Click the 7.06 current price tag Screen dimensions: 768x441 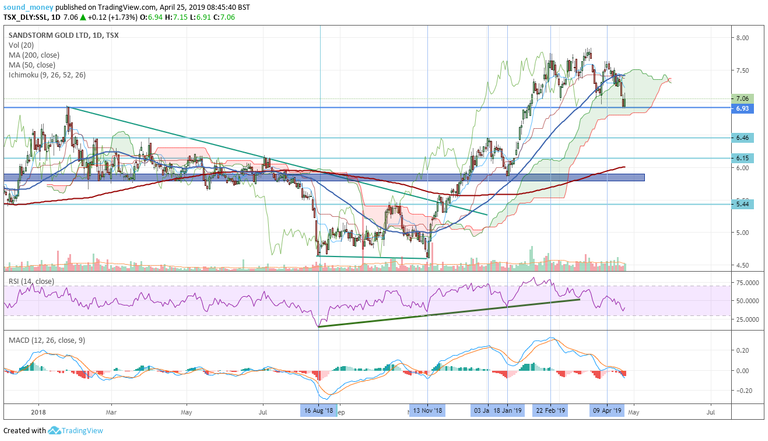pyautogui.click(x=742, y=98)
